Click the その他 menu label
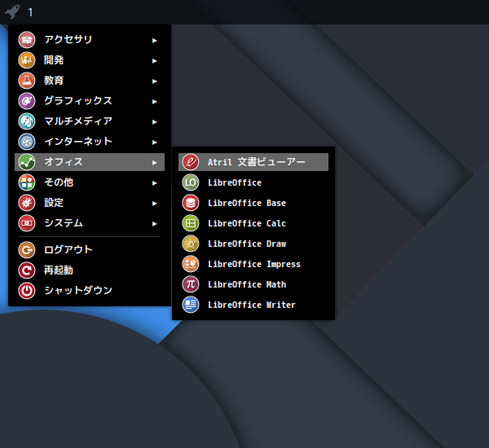This screenshot has height=448, width=489. (x=59, y=182)
